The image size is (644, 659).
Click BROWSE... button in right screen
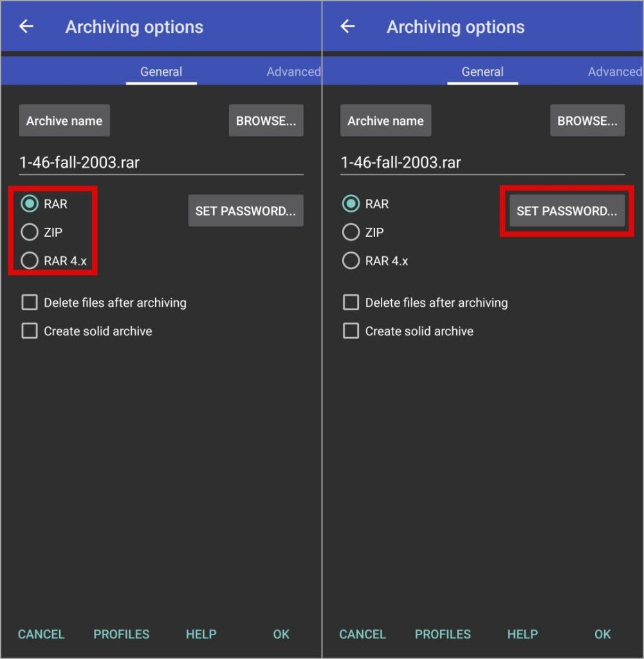587,120
